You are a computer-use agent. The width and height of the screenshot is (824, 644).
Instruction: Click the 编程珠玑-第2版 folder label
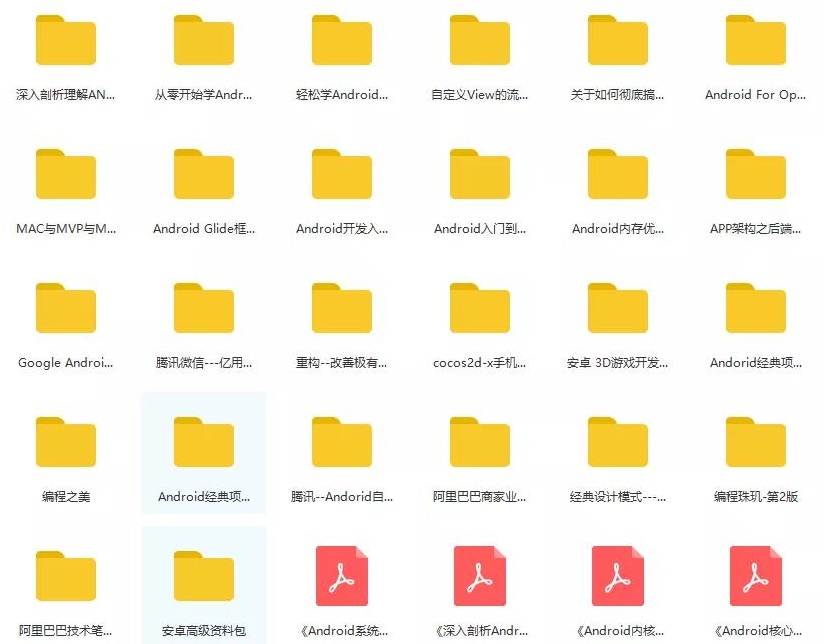click(755, 496)
